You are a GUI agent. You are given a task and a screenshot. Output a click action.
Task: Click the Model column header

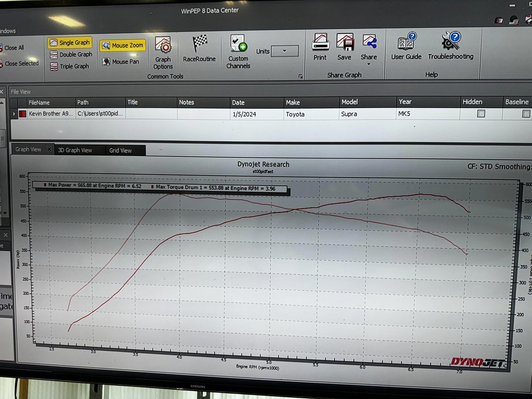pyautogui.click(x=368, y=102)
